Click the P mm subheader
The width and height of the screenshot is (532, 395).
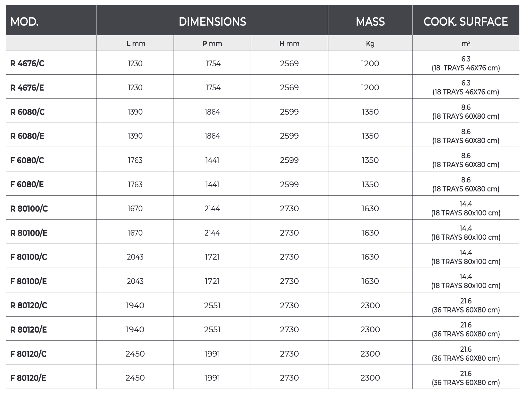212,44
